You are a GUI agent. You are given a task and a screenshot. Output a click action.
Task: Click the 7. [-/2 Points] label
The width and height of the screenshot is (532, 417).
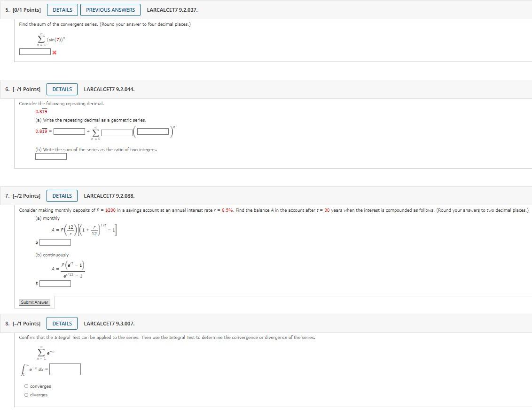click(23, 196)
